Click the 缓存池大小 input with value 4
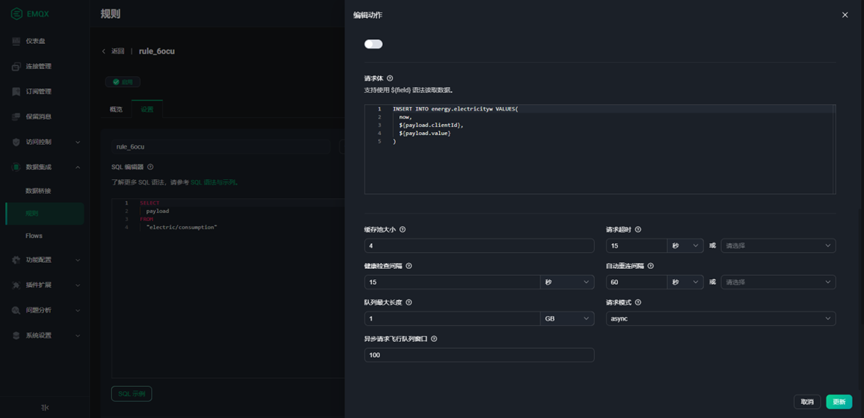Screen dimensions: 864x418 click(479, 246)
